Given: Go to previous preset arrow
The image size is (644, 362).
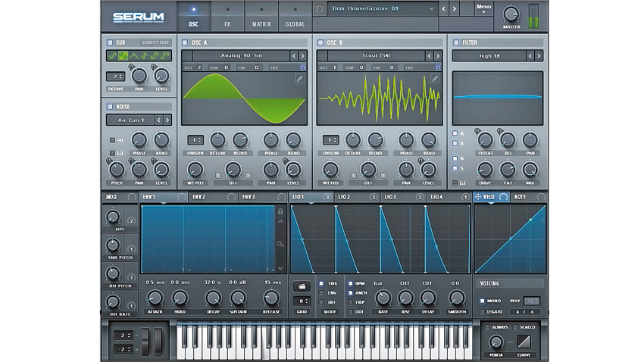Looking at the screenshot, I should coord(443,8).
